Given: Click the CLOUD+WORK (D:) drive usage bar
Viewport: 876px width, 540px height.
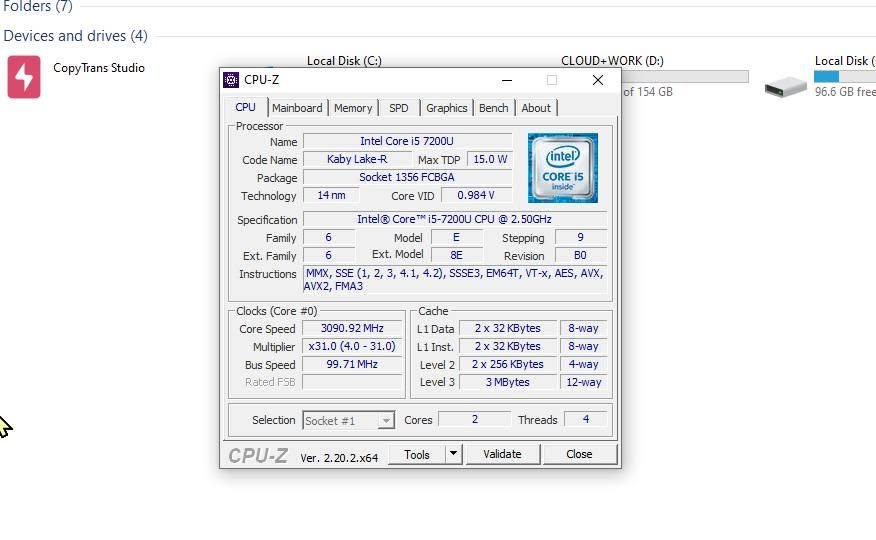Looking at the screenshot, I should tap(685, 77).
